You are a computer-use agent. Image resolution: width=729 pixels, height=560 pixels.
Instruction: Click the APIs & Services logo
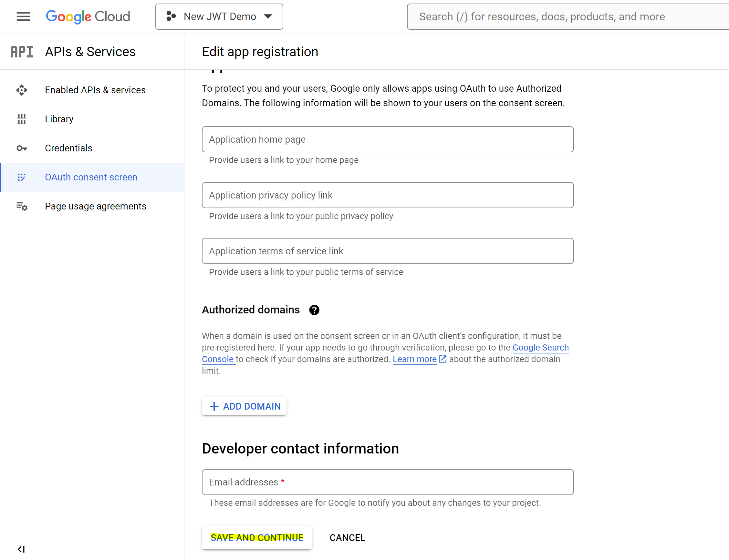click(x=22, y=51)
